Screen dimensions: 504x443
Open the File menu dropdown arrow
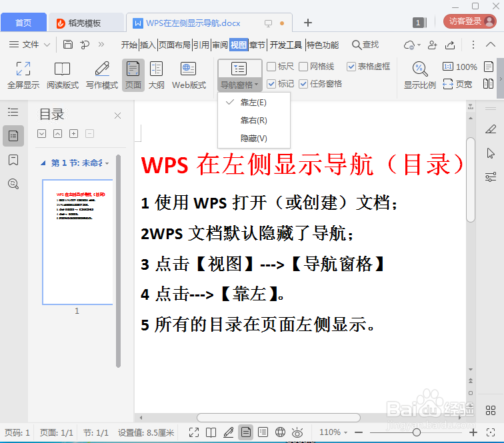[47, 45]
